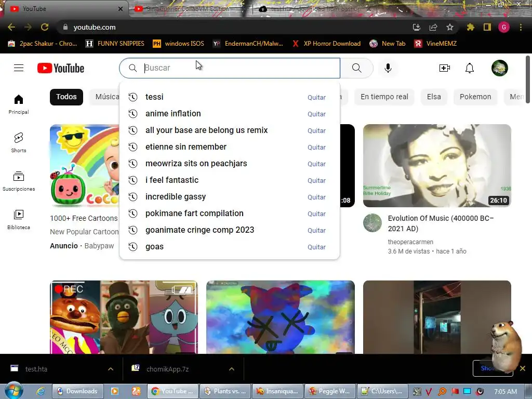Close the YouTube browser tab
The height and width of the screenshot is (399, 532).
[121, 9]
